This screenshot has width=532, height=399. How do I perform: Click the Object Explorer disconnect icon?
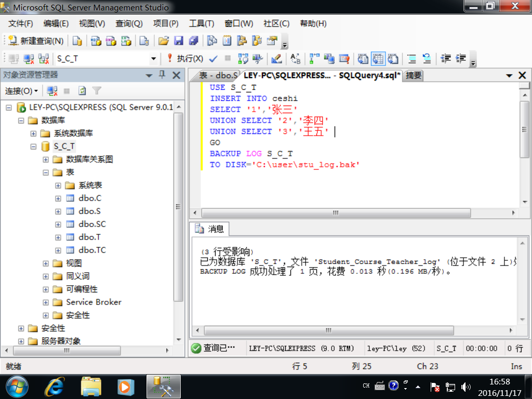coord(52,91)
